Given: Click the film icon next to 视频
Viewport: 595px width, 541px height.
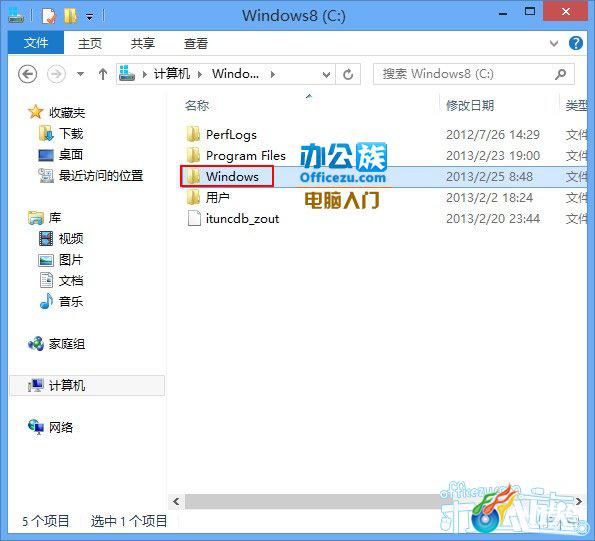Looking at the screenshot, I should pos(46,239).
